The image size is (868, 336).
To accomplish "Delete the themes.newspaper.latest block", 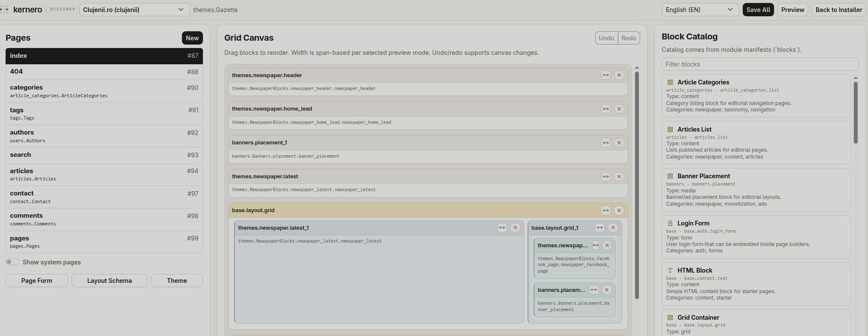I will click(x=618, y=177).
